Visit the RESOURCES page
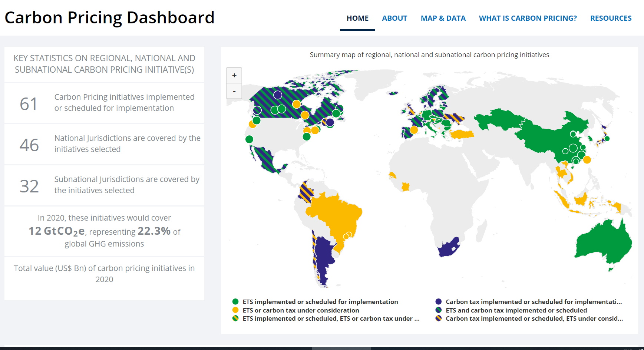The height and width of the screenshot is (350, 644). click(x=611, y=18)
